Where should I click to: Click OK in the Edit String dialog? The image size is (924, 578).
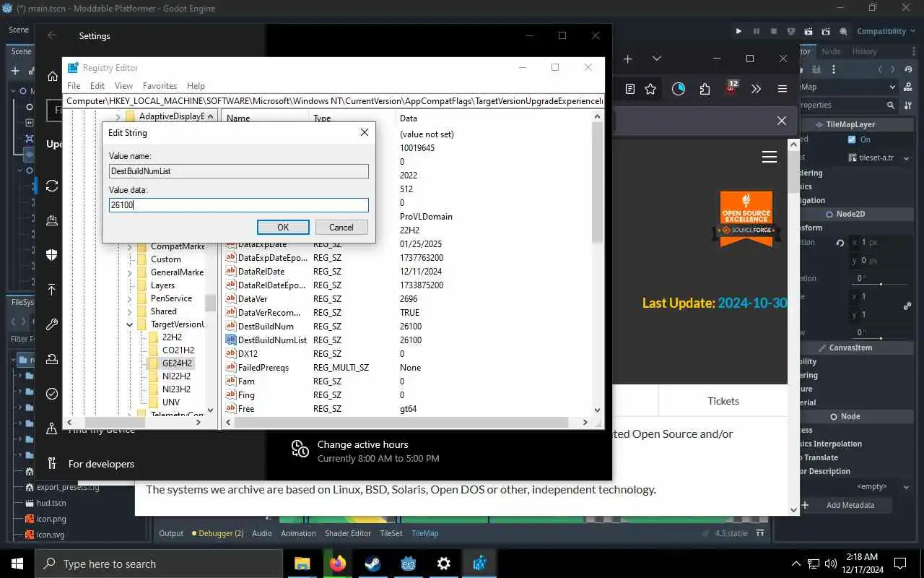tap(283, 227)
